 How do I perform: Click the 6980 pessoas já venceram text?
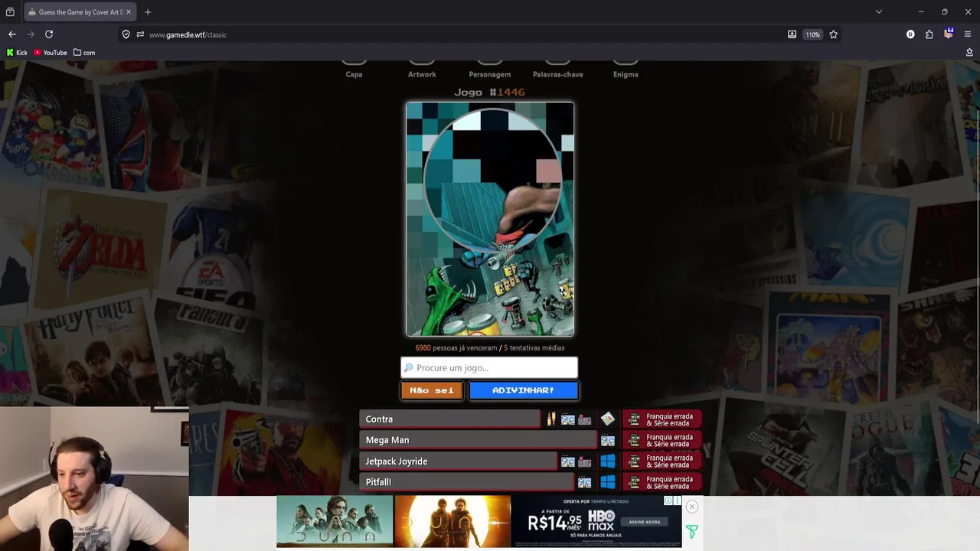[456, 347]
